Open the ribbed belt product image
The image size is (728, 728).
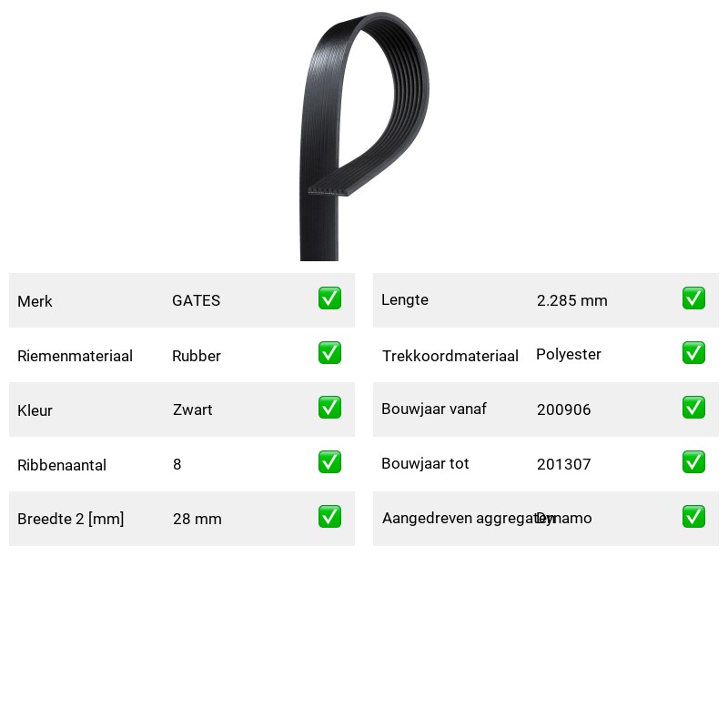tap(365, 136)
